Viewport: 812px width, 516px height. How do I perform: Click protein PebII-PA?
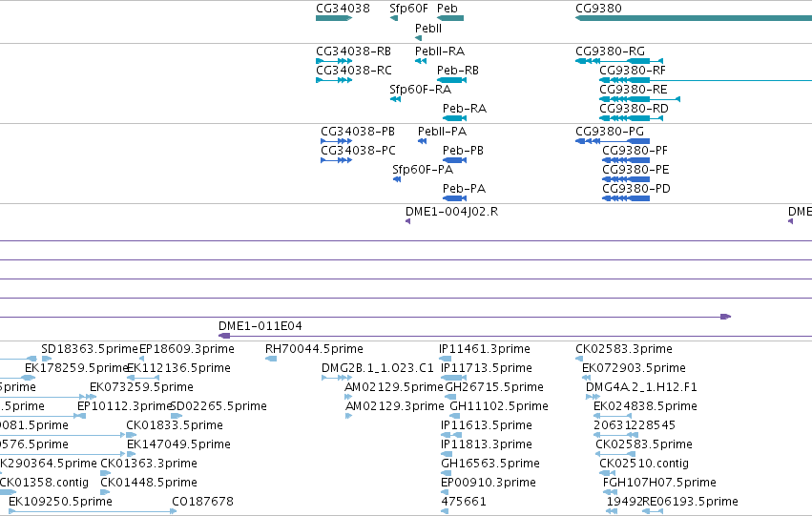pos(442,132)
